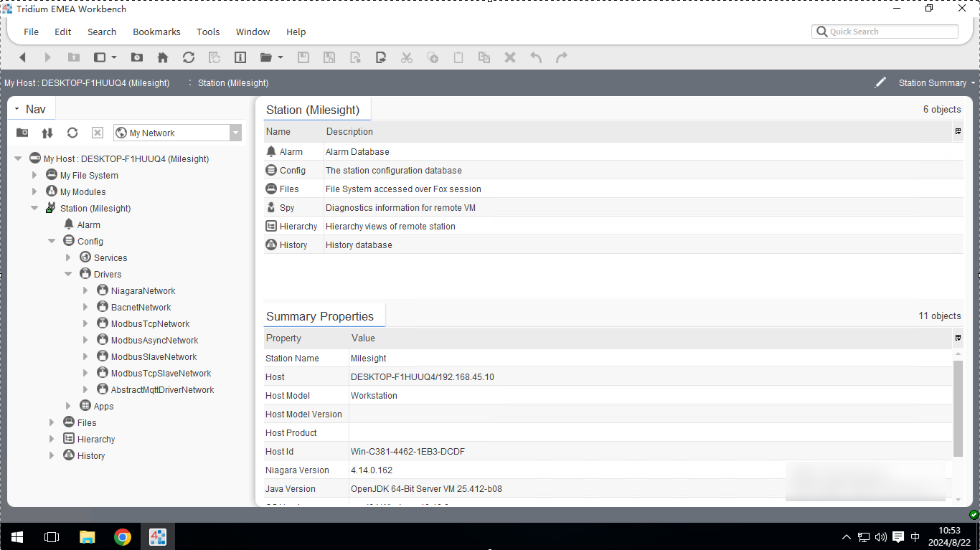Click the Paste clipboard icon in the toolbar

tap(458, 57)
